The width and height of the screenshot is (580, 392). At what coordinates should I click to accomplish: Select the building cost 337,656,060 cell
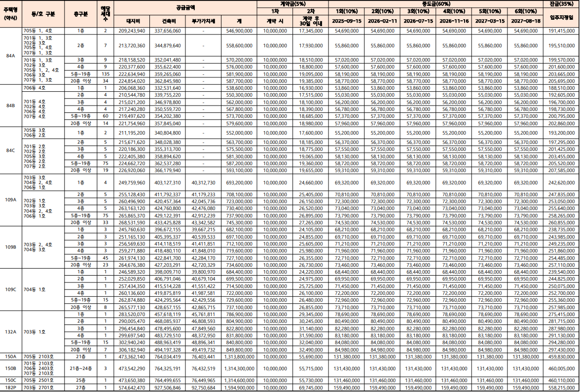point(168,31)
